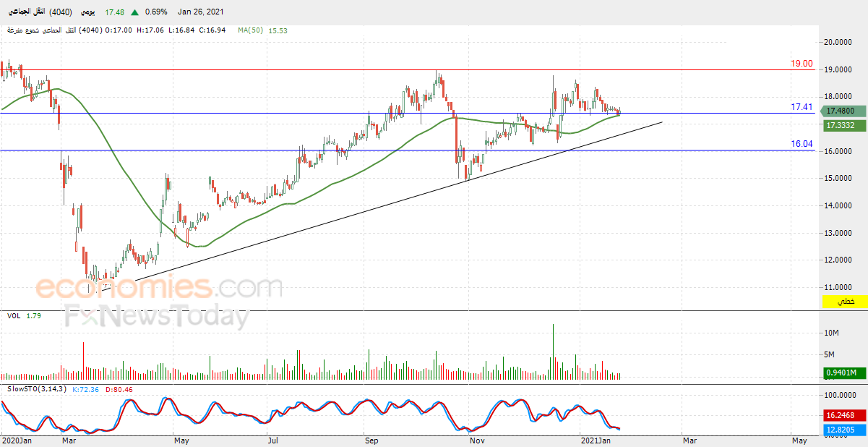Click the FxNewsToday watermark logo
This screenshot has height=447, width=868.
157,317
